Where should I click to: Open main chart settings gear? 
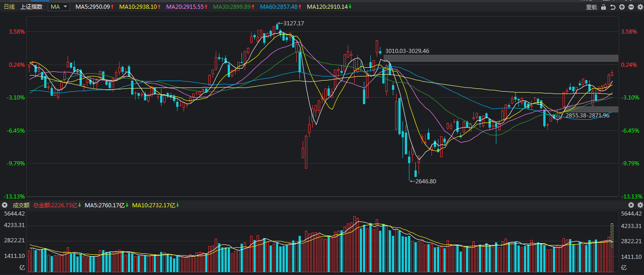click(x=639, y=7)
